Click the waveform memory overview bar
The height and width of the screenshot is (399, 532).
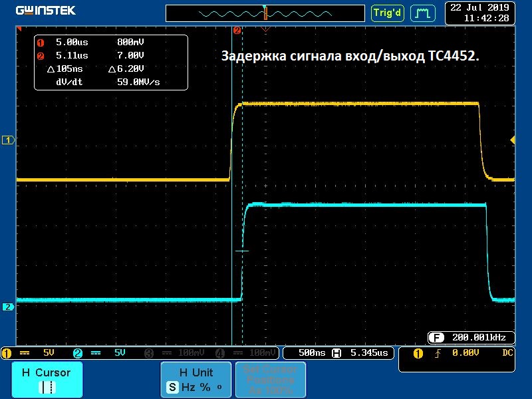265,13
